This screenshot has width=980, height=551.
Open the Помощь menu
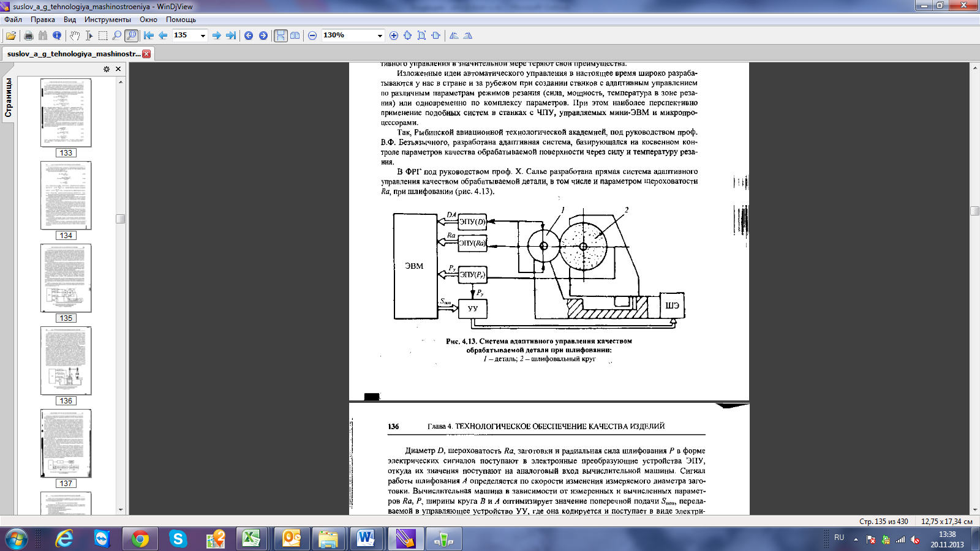point(181,20)
